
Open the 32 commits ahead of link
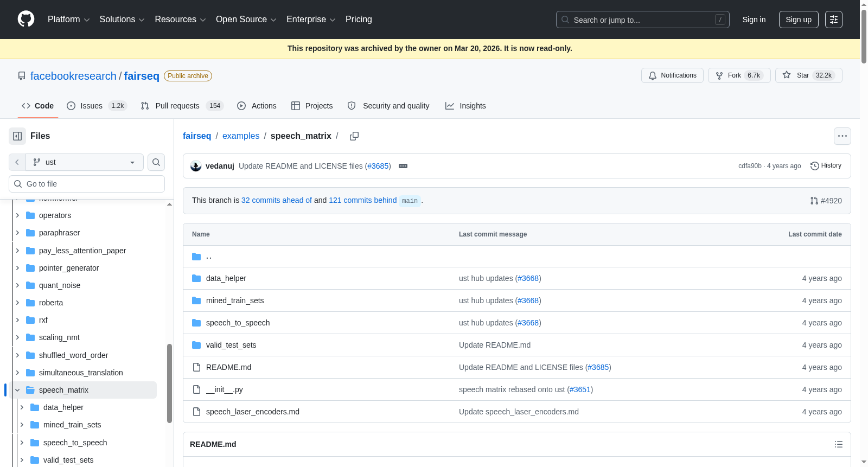pyautogui.click(x=277, y=200)
